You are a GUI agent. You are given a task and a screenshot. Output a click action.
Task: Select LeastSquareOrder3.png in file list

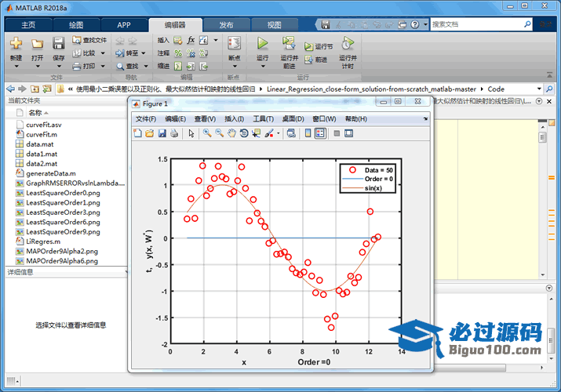click(63, 212)
